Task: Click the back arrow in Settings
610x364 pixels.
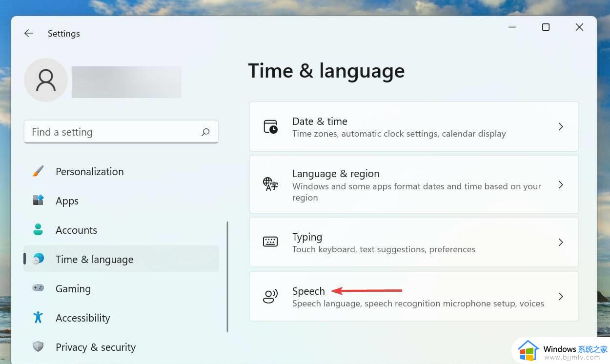Action: 29,33
